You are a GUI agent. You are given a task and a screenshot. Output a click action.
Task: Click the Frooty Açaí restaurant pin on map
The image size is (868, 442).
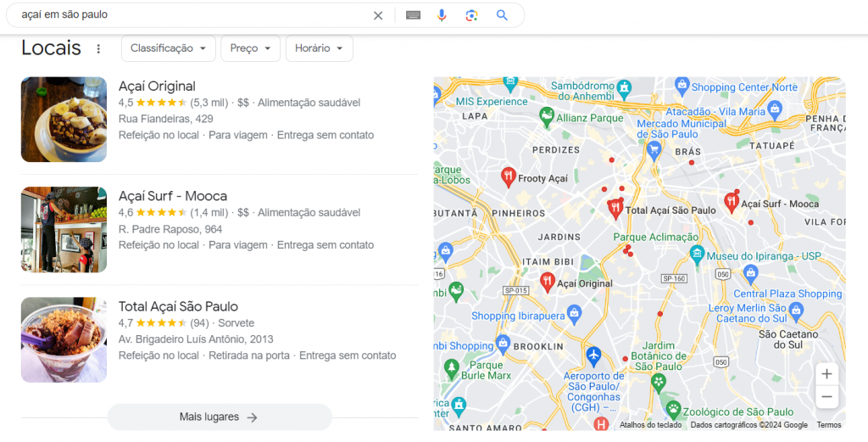509,177
